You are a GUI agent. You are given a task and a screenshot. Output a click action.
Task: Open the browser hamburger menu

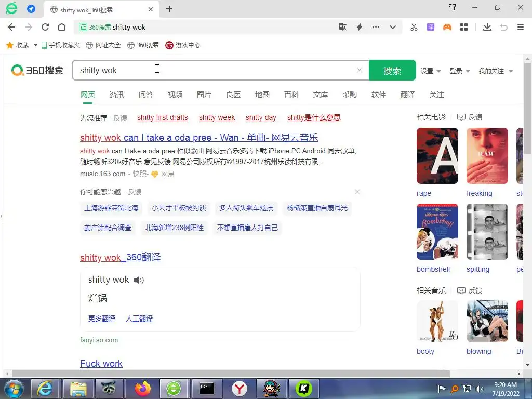521,27
